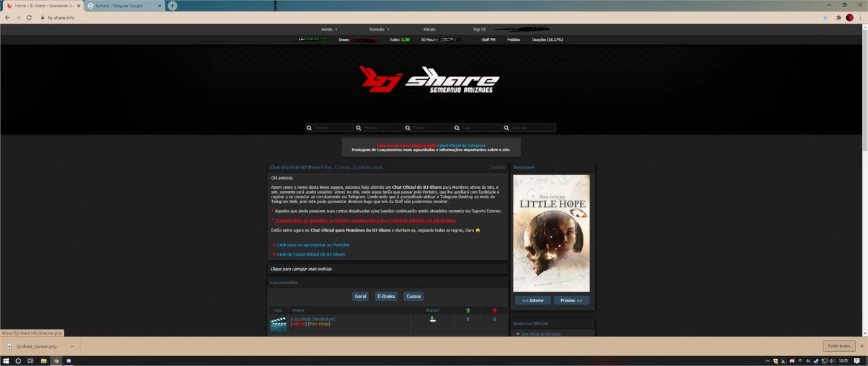Screen dimensions: 868x366
Task: Open the Windows Start menu
Action: (x=6, y=360)
